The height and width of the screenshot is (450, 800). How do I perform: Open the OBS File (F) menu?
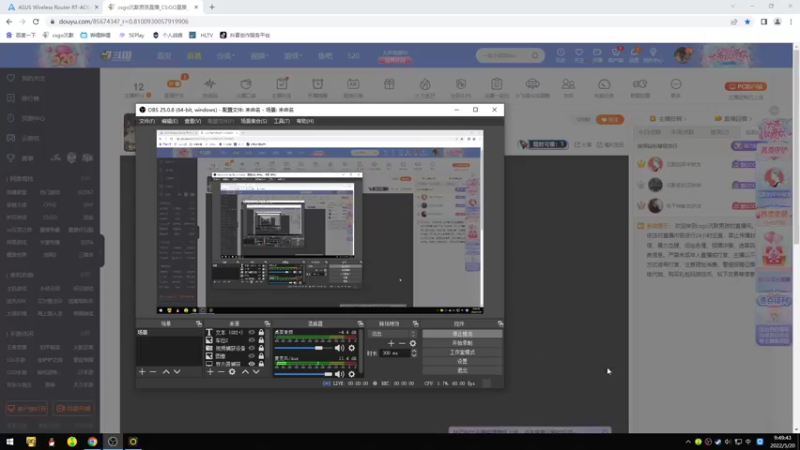147,121
